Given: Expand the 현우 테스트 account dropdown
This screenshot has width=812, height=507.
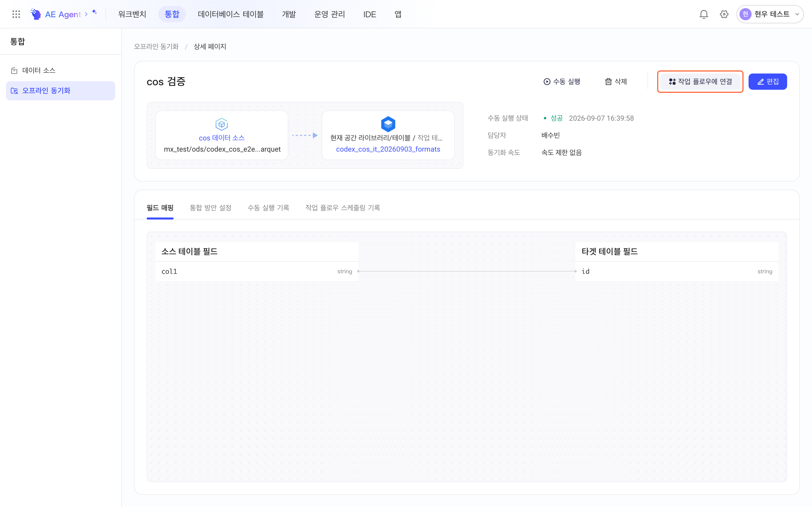Looking at the screenshot, I should (797, 14).
